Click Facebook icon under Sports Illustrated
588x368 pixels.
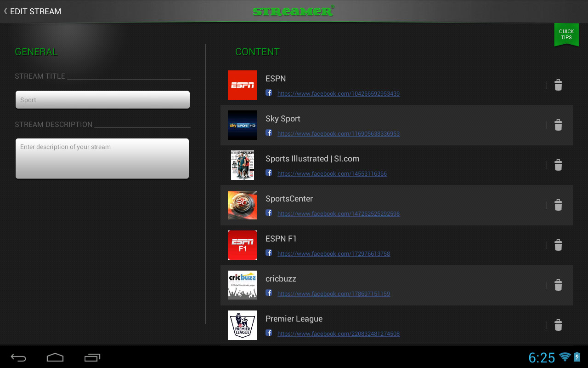pos(269,172)
